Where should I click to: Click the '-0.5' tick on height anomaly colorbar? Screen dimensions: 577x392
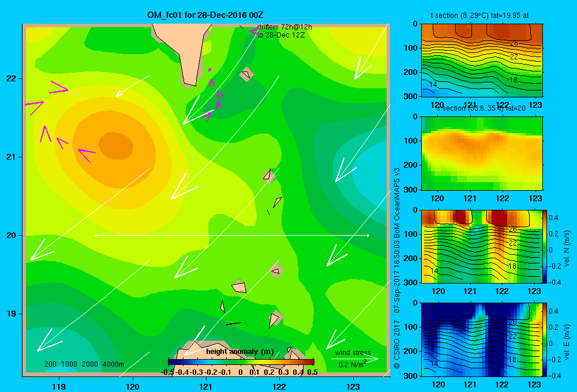(167, 372)
